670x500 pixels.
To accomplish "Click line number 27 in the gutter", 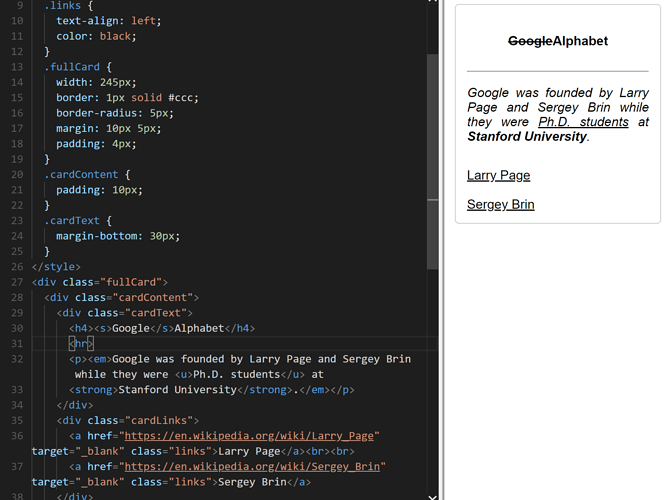I will (x=17, y=282).
